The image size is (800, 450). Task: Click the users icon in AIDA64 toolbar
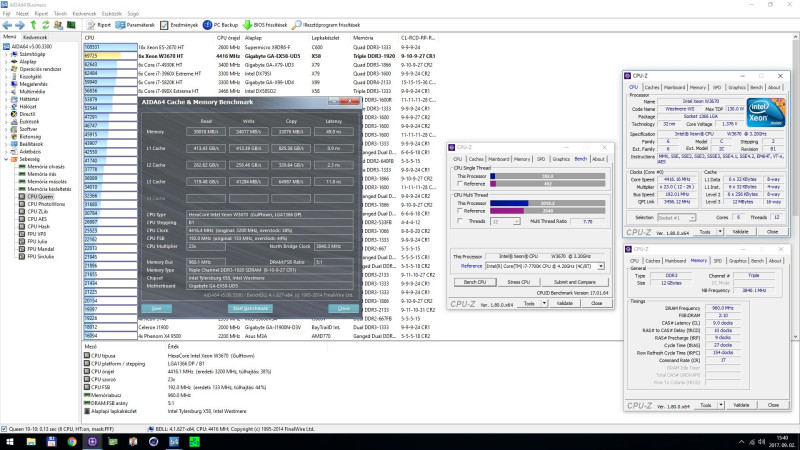58,25
